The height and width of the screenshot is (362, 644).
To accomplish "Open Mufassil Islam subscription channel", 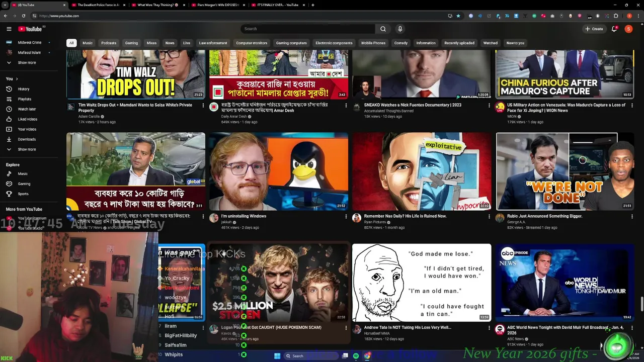I will pos(29,53).
